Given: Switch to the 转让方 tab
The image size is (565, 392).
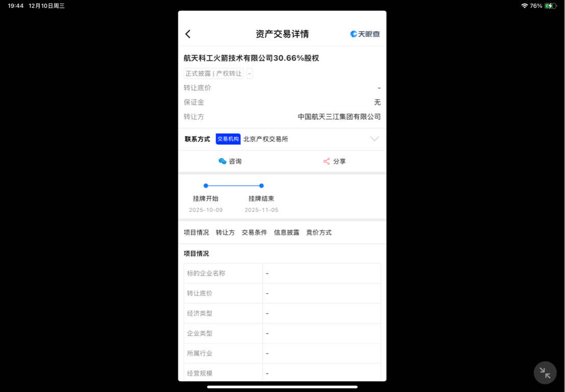Looking at the screenshot, I should click(225, 233).
